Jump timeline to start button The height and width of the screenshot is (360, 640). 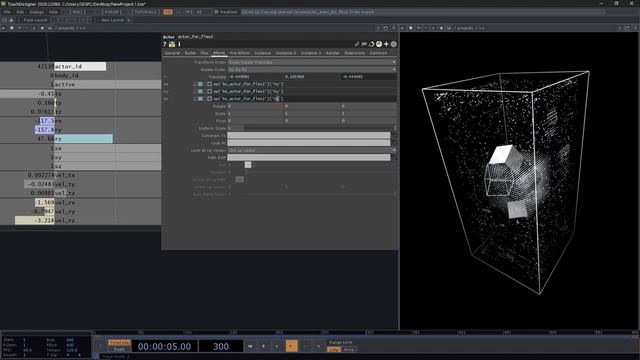click(250, 346)
